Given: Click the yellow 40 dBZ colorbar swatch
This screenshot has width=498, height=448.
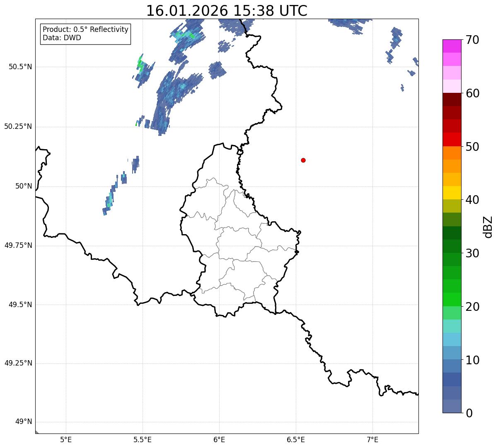Looking at the screenshot, I should coord(452,193).
